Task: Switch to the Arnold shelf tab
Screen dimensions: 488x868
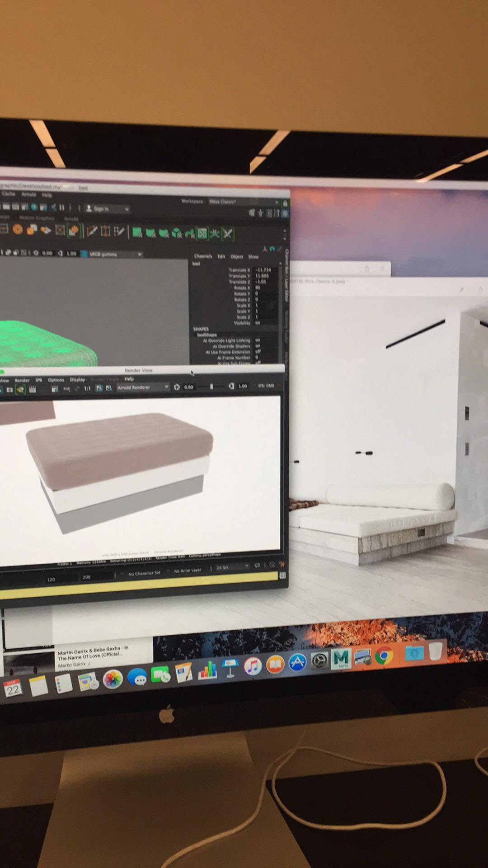Action: point(71,219)
